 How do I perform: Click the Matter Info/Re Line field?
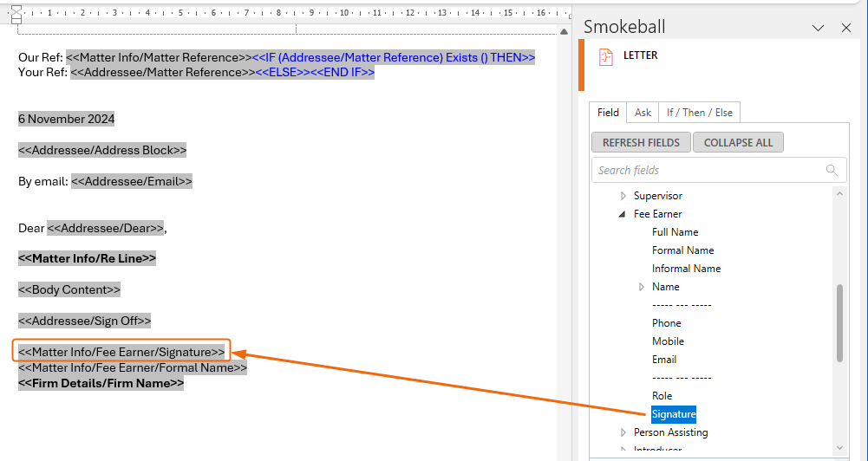pos(87,258)
